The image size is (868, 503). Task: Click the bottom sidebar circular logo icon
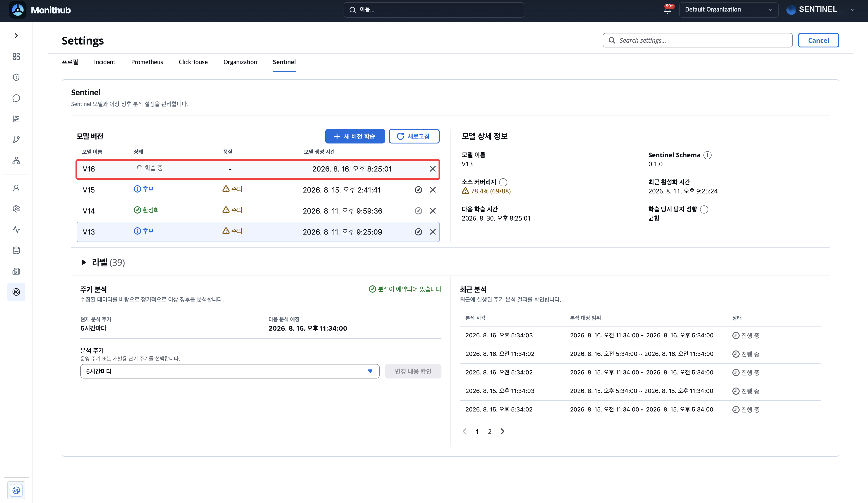16,490
